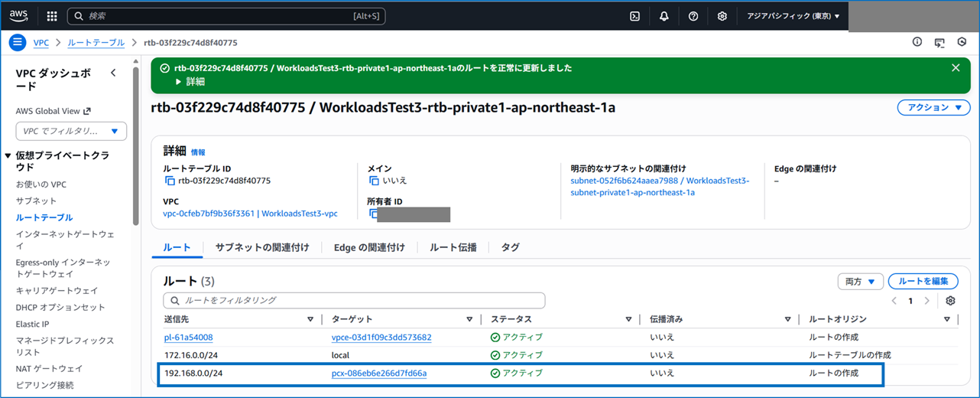Open DHCP オプションセット in sidebar
This screenshot has height=398, width=980.
60,307
